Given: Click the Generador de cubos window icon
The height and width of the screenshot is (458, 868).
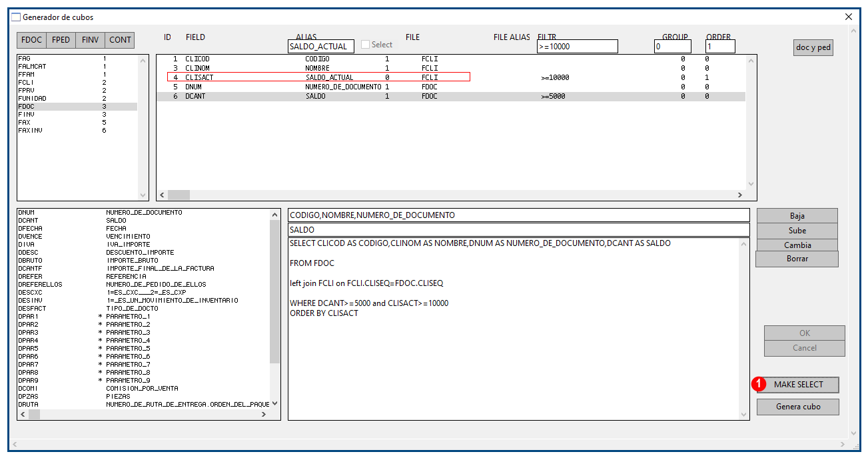Looking at the screenshot, I should click(x=17, y=17).
